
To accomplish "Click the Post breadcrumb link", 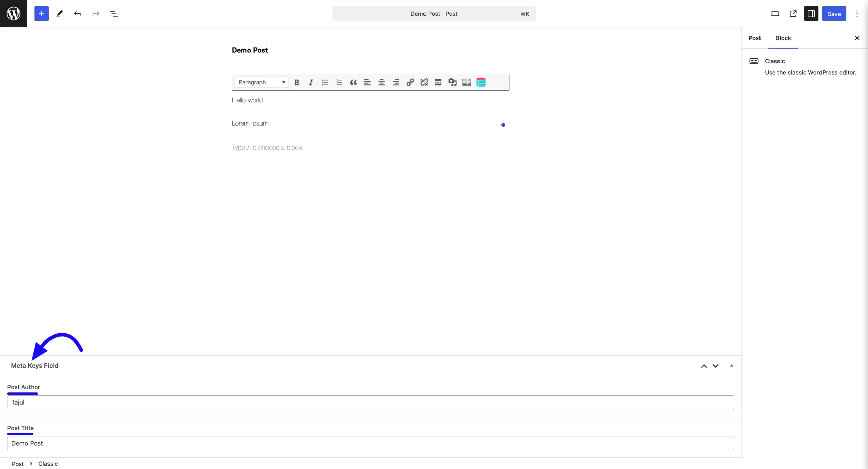I will (x=18, y=464).
